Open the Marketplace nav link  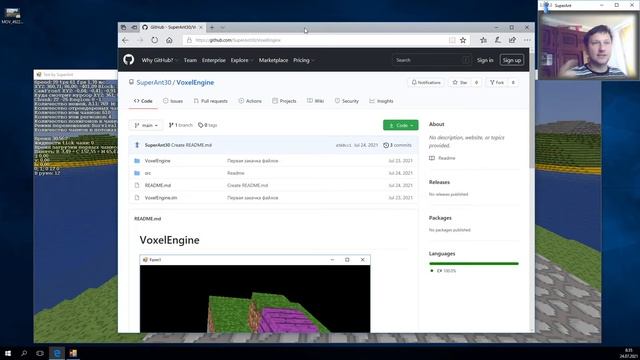273,60
